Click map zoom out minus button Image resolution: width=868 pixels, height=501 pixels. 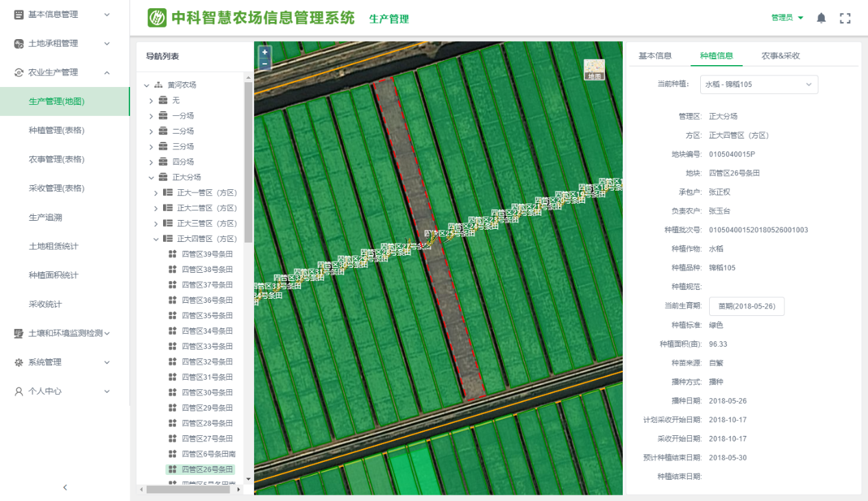(x=264, y=64)
